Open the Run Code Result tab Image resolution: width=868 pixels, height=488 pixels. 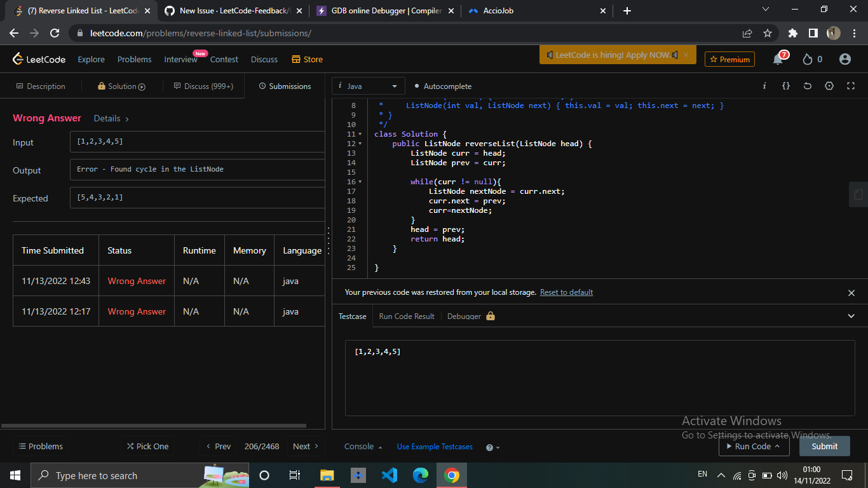[407, 316]
